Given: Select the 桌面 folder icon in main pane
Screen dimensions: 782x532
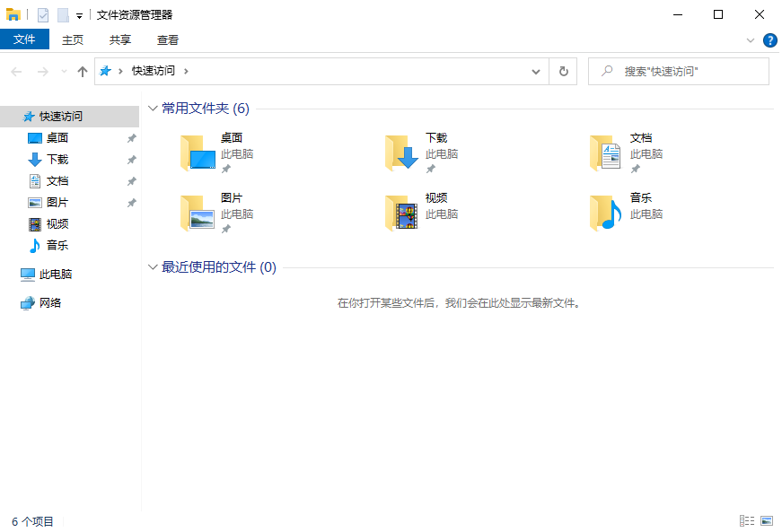Looking at the screenshot, I should (198, 153).
